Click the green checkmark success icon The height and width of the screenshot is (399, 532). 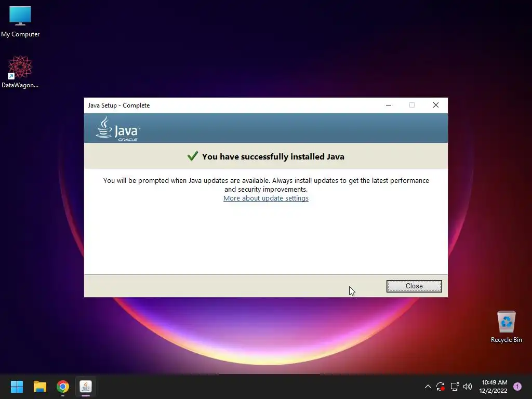point(192,156)
